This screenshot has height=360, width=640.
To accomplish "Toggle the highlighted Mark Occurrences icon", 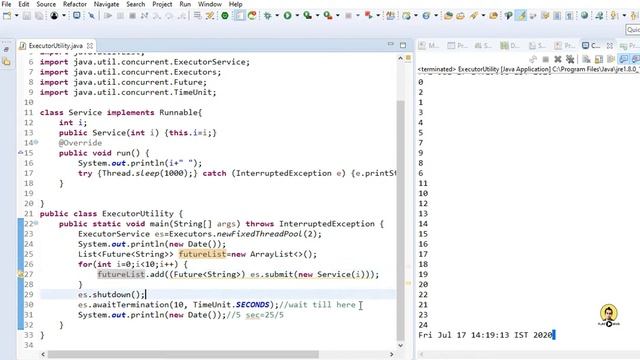I will pos(521,16).
